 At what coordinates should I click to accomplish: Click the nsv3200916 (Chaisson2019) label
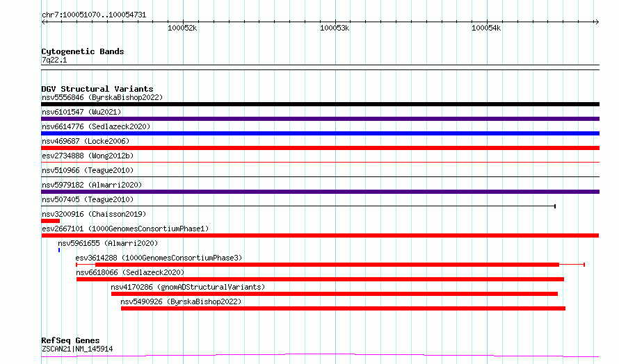[94, 214]
